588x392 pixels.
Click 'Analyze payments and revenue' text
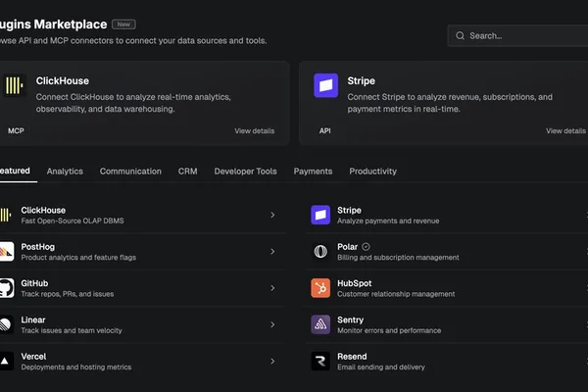388,220
